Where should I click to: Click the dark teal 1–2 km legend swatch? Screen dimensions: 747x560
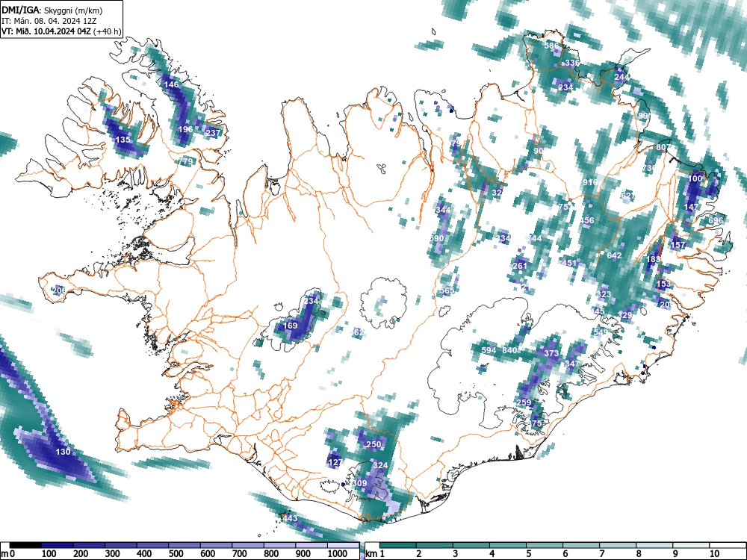point(398,545)
